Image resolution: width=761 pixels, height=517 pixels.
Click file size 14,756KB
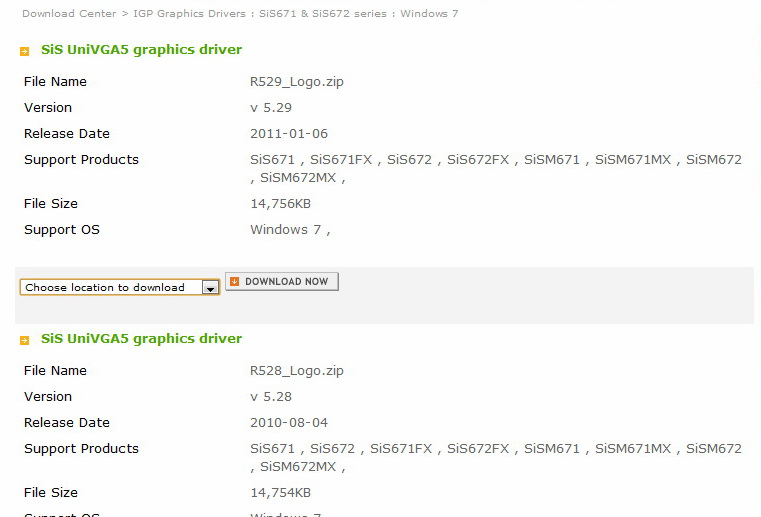tap(281, 204)
